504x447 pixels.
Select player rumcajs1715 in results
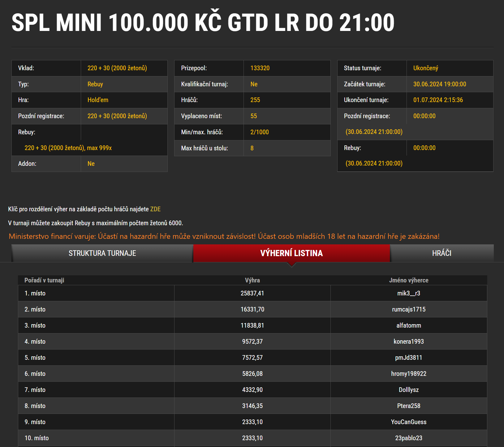(408, 309)
